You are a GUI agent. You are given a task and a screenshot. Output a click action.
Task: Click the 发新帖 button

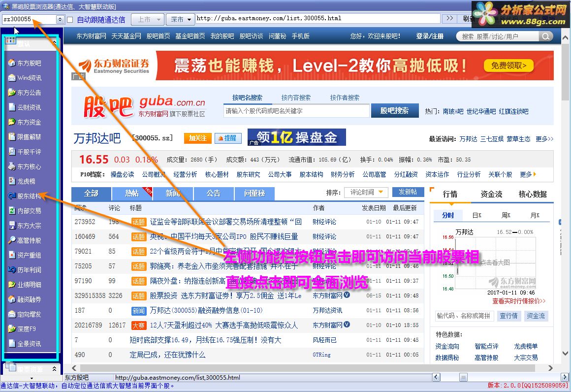(x=408, y=192)
